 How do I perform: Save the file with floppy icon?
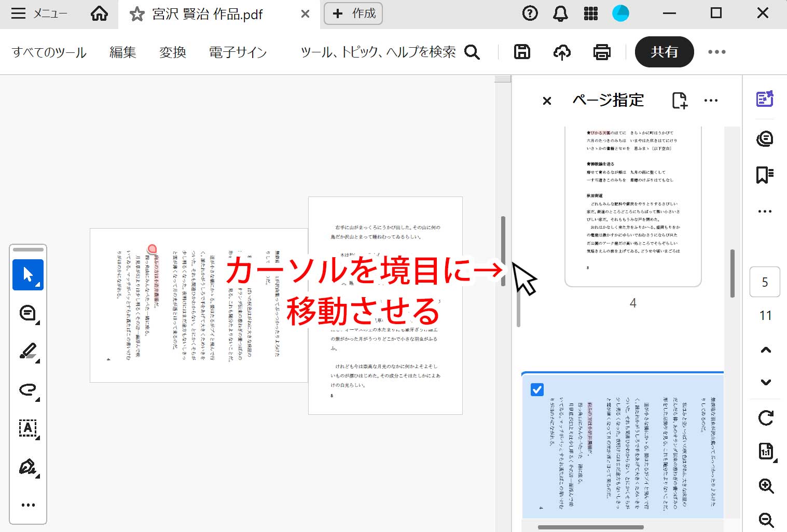click(x=522, y=52)
